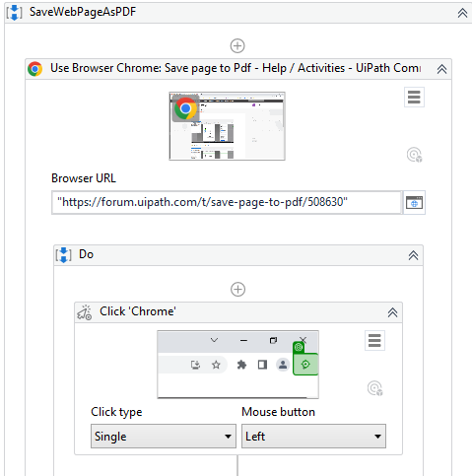Add activity inside the Do sequence
This screenshot has height=476, width=472.
237,290
